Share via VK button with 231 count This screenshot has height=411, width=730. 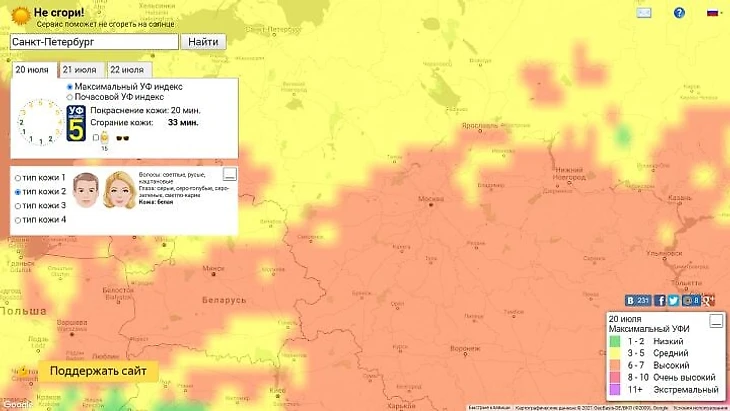[638, 301]
